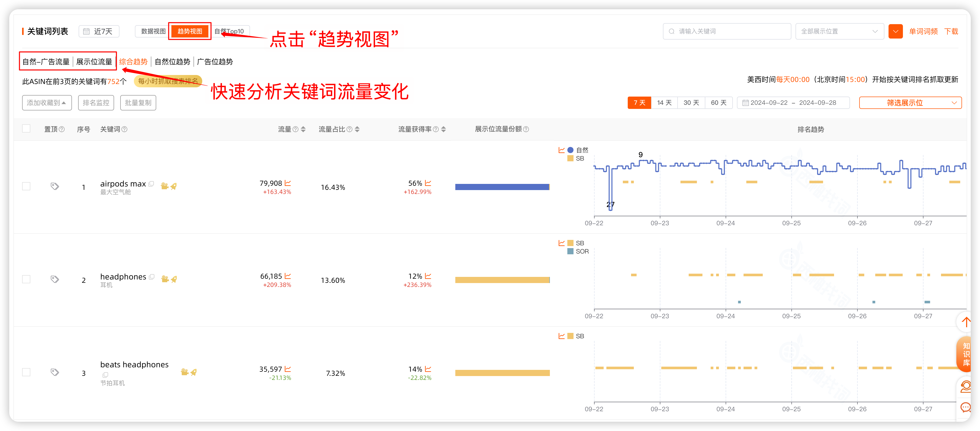
Task: Open capture rate trend icon next to 12%
Action: pyautogui.click(x=428, y=276)
